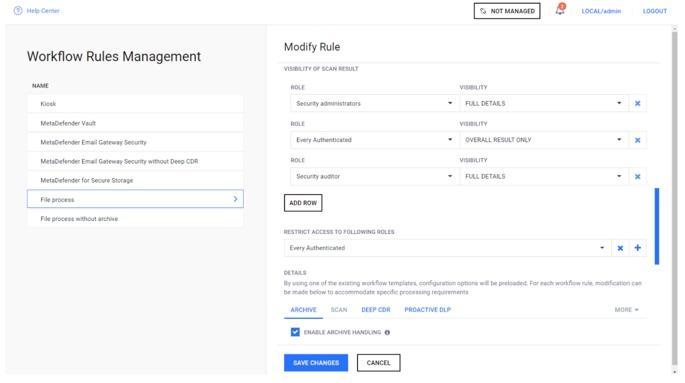Remove the restricted role with the X icon
Viewport: 685px width, 383px height.
[x=620, y=248]
